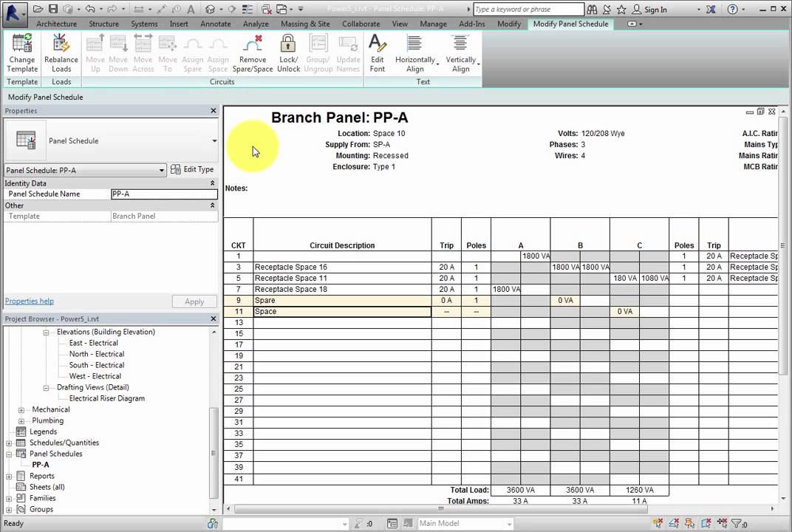Select the Legends browser item
This screenshot has width=792, height=532.
point(43,432)
